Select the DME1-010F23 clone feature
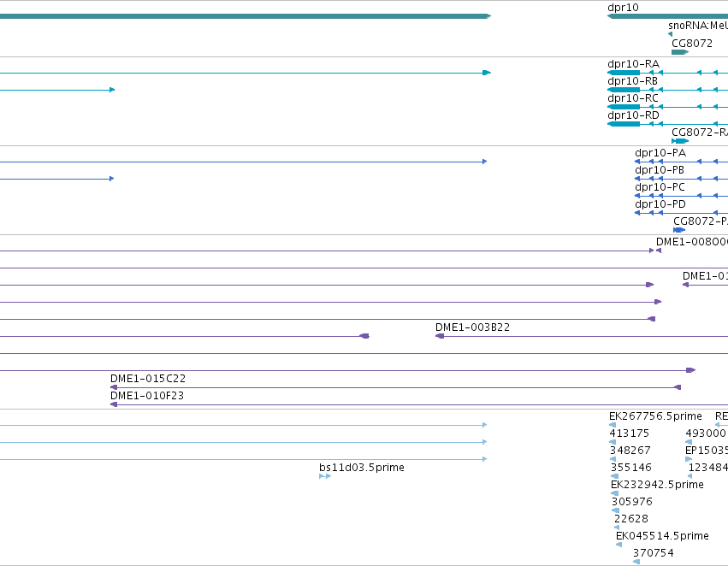This screenshot has width=728, height=566. coord(419,404)
